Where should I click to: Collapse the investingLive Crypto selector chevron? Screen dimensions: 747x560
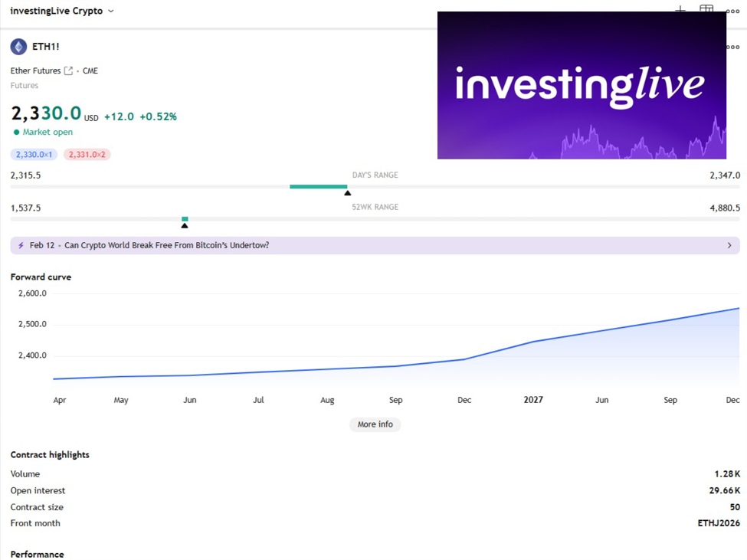(110, 11)
